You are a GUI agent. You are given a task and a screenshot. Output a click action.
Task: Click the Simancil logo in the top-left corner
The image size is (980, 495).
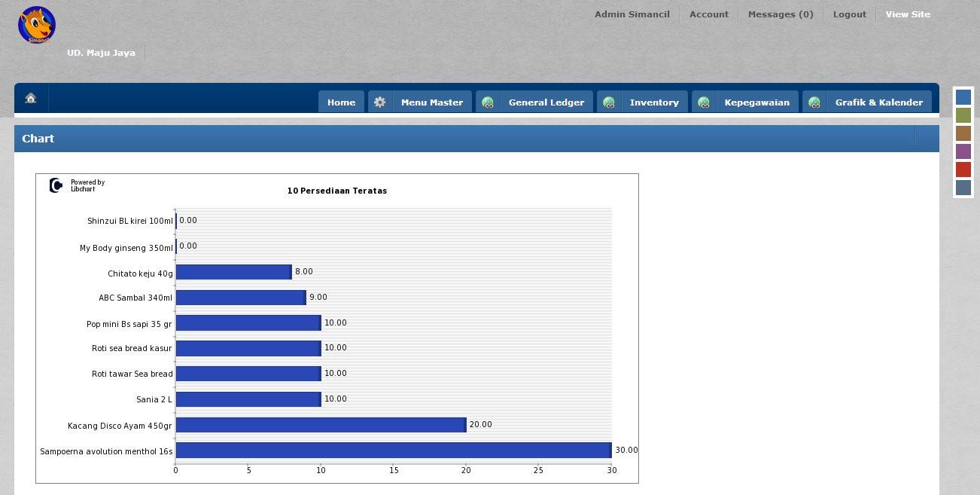point(36,24)
